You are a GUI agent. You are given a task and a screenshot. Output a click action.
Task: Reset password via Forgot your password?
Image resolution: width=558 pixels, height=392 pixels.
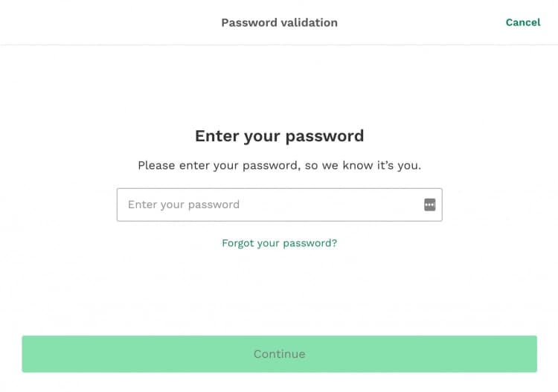point(279,243)
